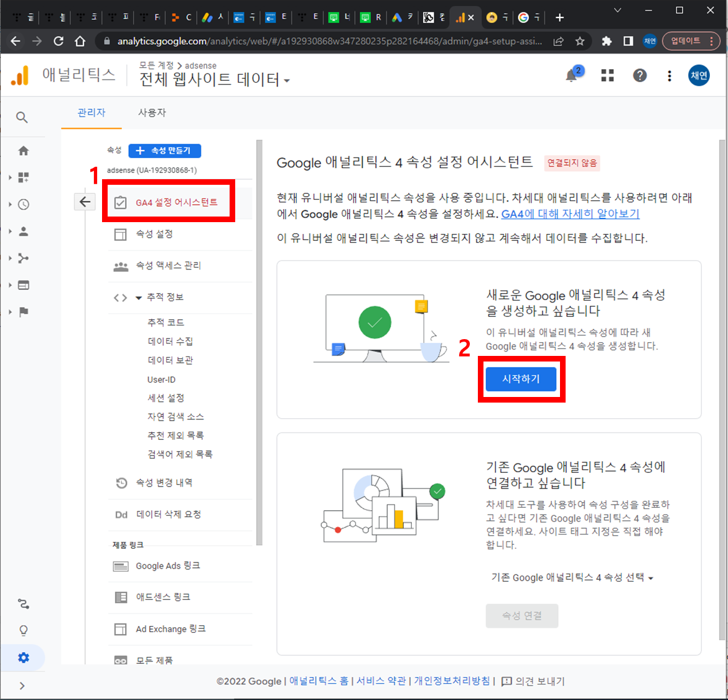Click the browser address bar
This screenshot has height=700, width=728.
click(x=329, y=41)
